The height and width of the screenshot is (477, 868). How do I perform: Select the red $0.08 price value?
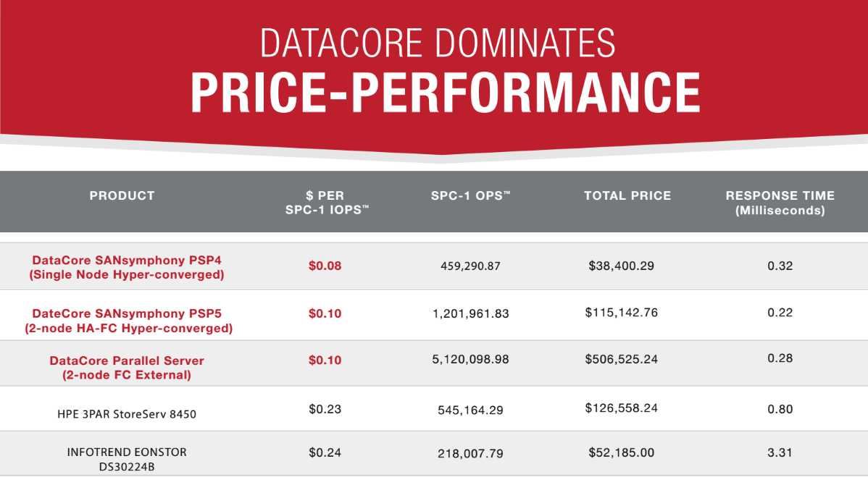(325, 266)
